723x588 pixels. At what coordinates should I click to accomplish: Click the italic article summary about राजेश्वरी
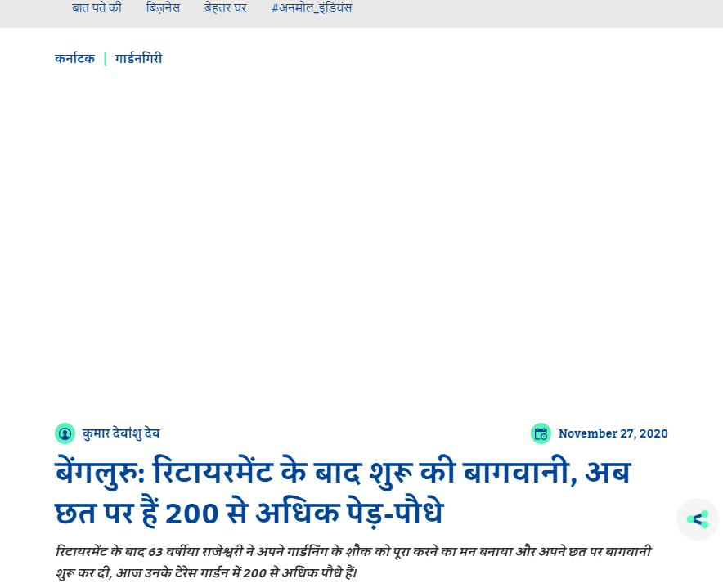[352, 551]
